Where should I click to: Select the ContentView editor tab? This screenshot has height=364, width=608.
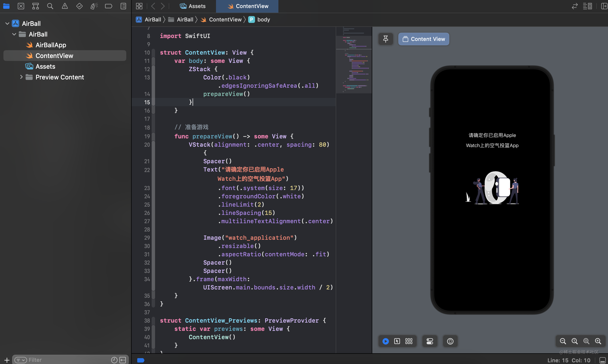pyautogui.click(x=248, y=6)
